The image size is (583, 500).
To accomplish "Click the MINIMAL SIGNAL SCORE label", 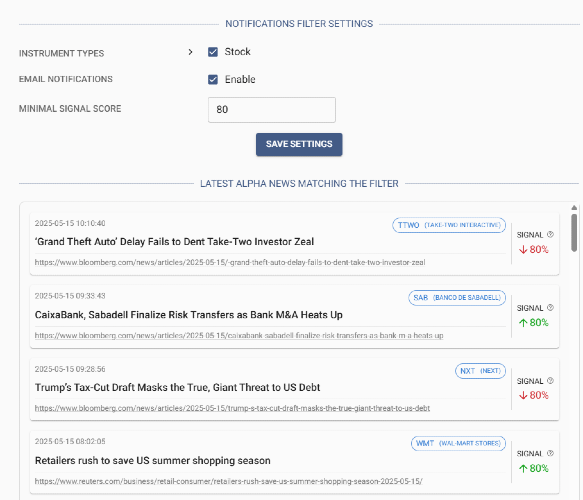I will [x=70, y=109].
